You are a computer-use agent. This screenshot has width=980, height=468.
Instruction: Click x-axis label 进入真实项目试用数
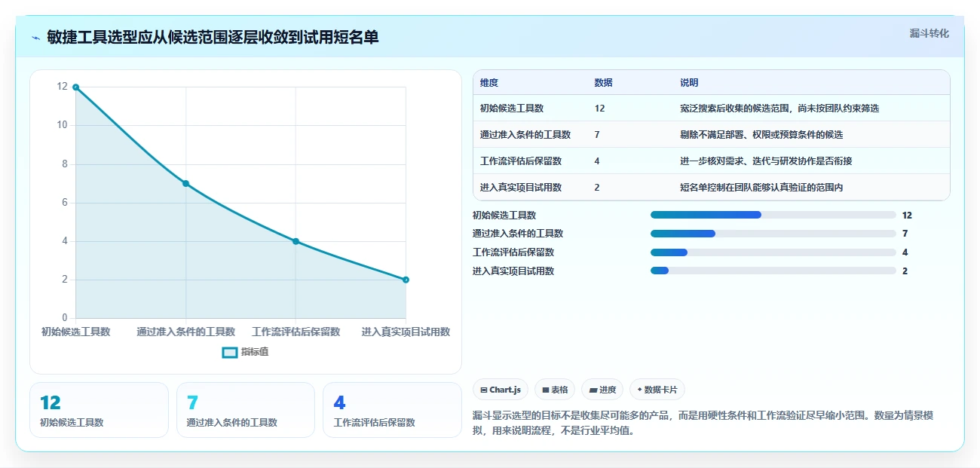coord(406,332)
